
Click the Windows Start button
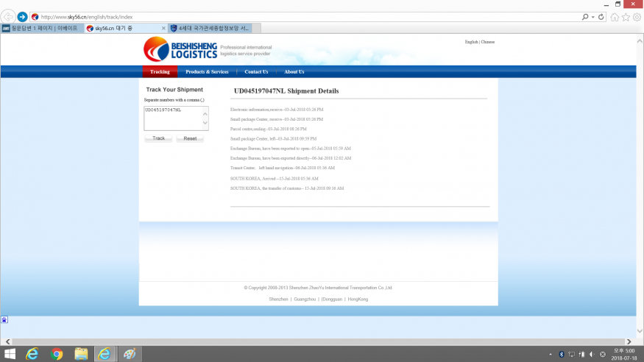(10, 354)
